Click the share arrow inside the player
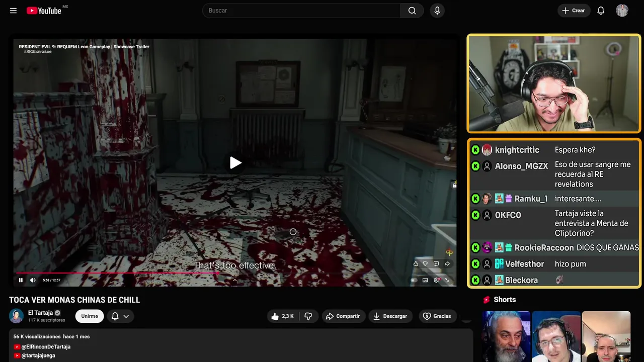 (x=447, y=263)
